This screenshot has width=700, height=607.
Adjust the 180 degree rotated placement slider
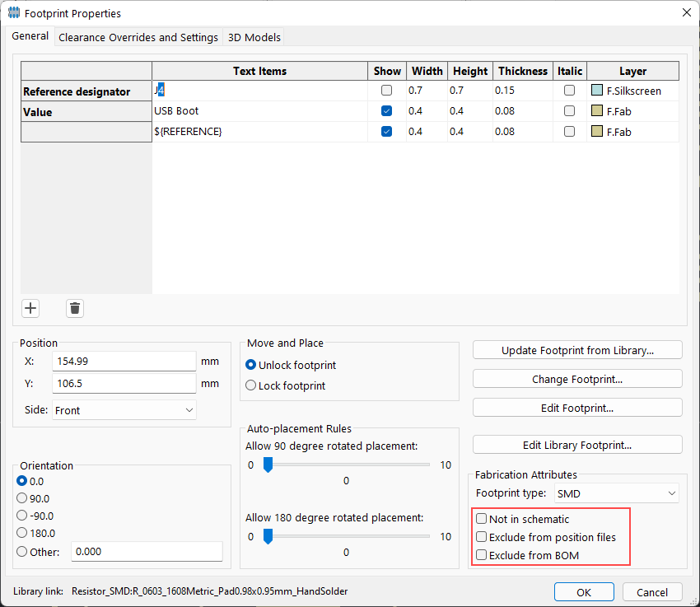pyautogui.click(x=268, y=536)
